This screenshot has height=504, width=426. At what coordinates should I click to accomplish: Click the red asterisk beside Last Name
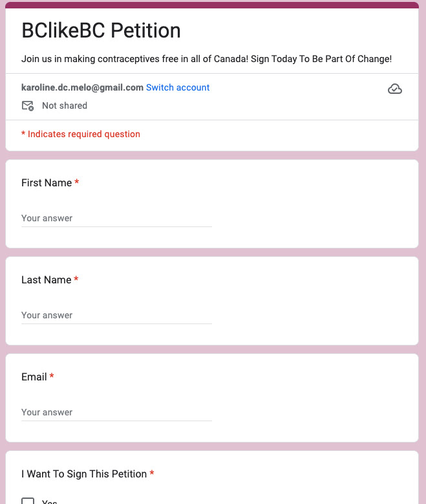[x=76, y=279]
